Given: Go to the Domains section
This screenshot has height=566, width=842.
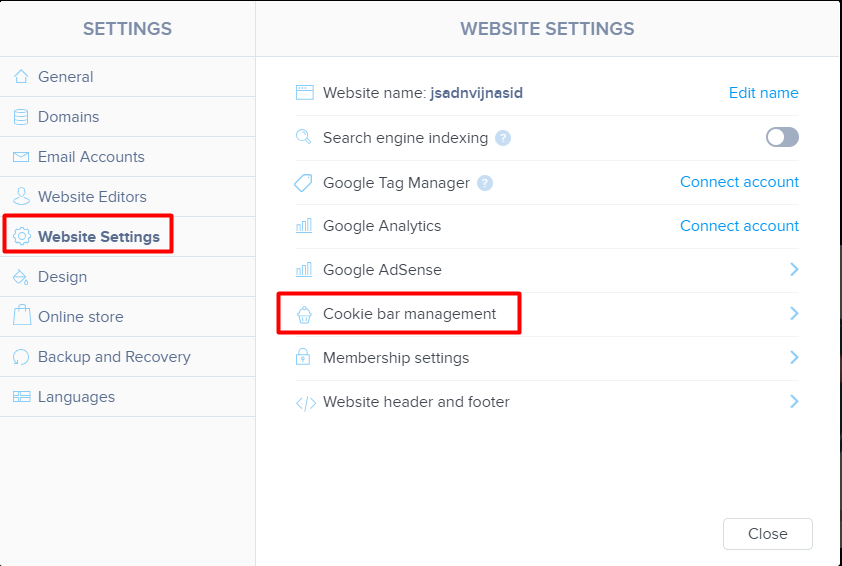Looking at the screenshot, I should click(x=127, y=117).
